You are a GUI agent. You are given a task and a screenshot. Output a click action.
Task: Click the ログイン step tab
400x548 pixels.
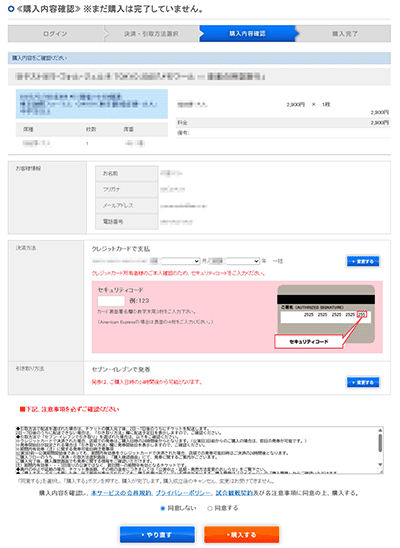(x=56, y=34)
